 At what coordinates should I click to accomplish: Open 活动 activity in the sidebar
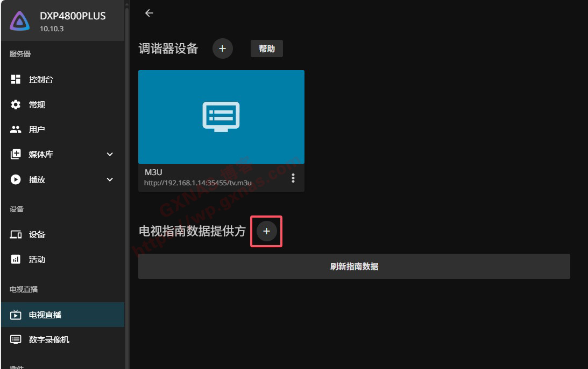pyautogui.click(x=37, y=260)
